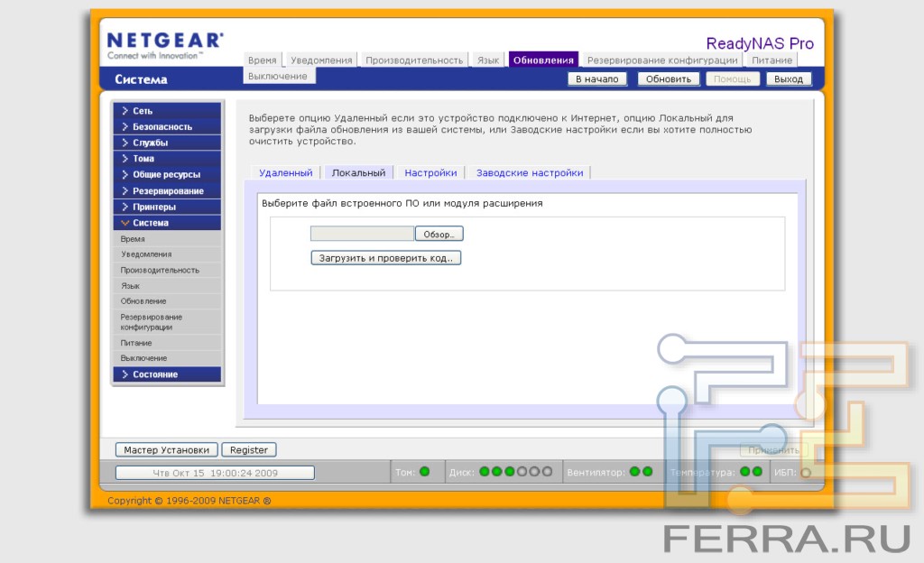
Task: Click the Обзор browse button
Action: coord(439,234)
